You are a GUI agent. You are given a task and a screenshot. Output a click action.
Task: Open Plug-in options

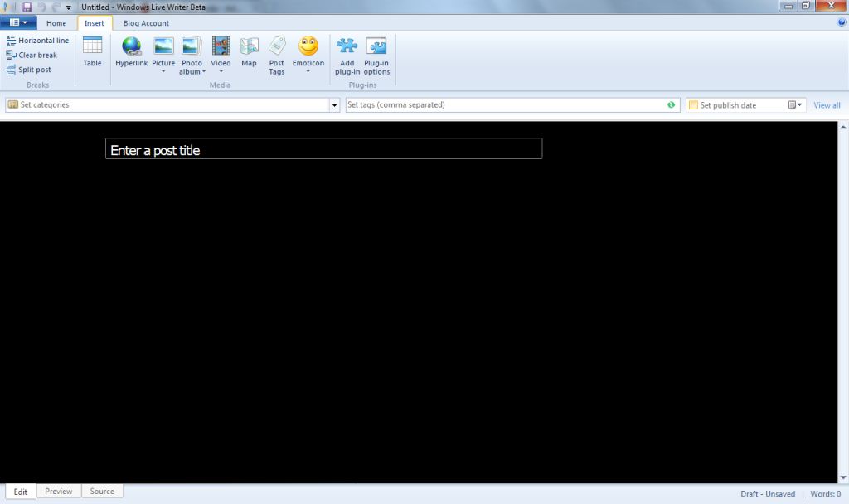(376, 56)
